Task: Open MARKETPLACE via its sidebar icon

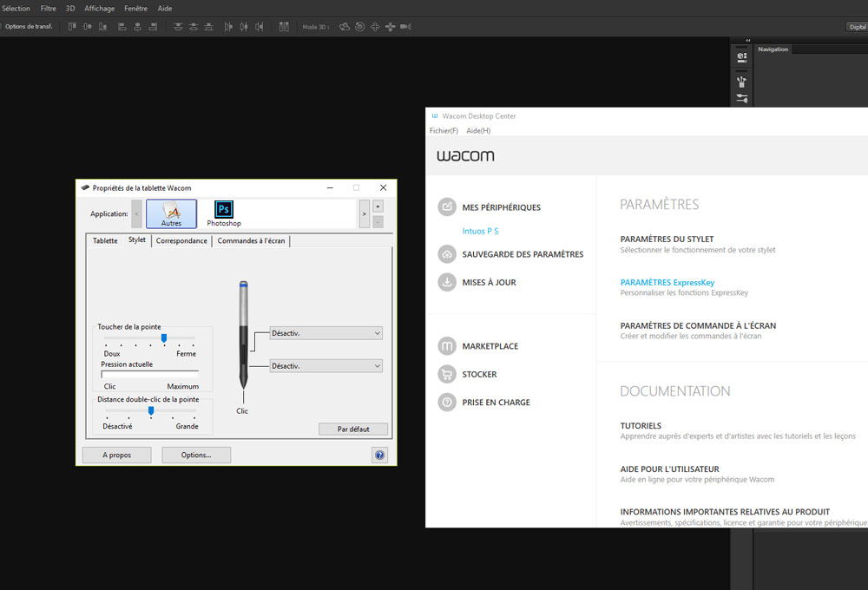Action: point(447,345)
